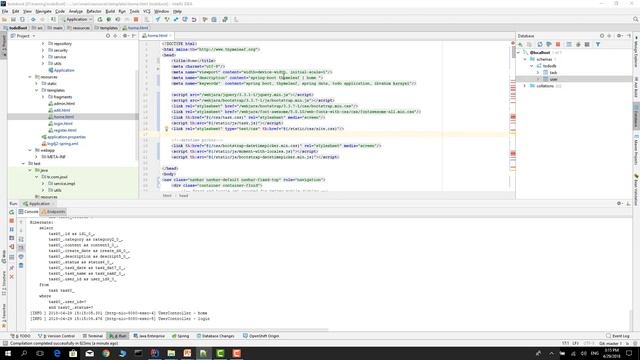Click the trash Clear All icon in console
Image resolution: width=640 pixels, height=360 pixels.
point(21,266)
